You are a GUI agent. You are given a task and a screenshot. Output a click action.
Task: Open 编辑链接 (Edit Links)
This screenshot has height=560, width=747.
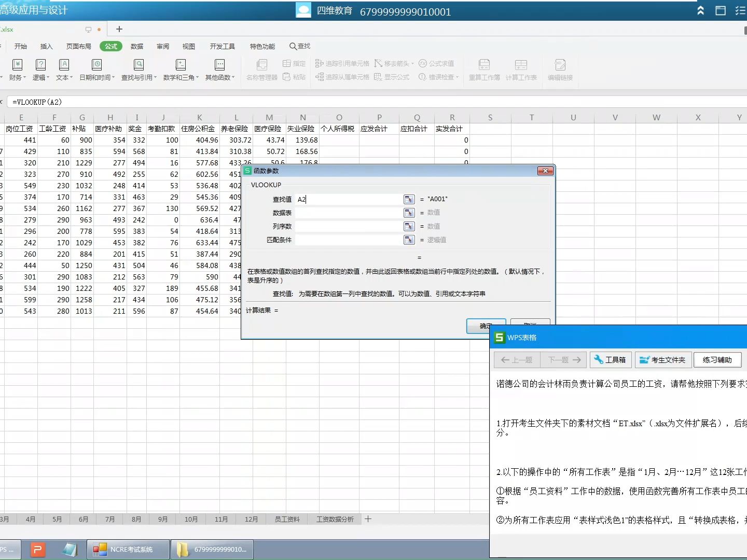pyautogui.click(x=560, y=69)
